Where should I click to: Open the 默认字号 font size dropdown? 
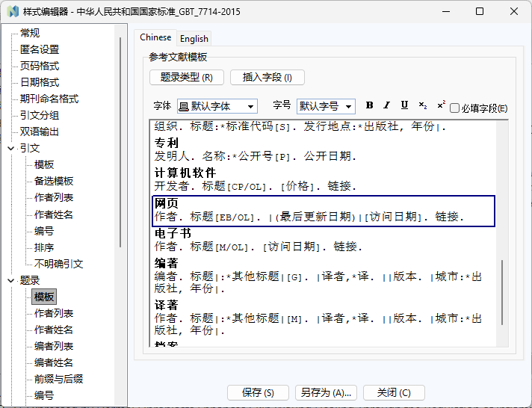pyautogui.click(x=326, y=106)
